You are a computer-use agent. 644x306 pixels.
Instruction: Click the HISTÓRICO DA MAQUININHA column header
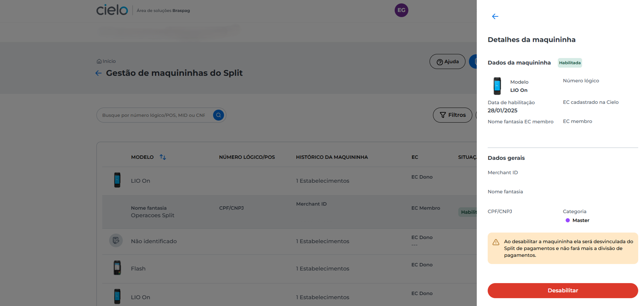[332, 157]
